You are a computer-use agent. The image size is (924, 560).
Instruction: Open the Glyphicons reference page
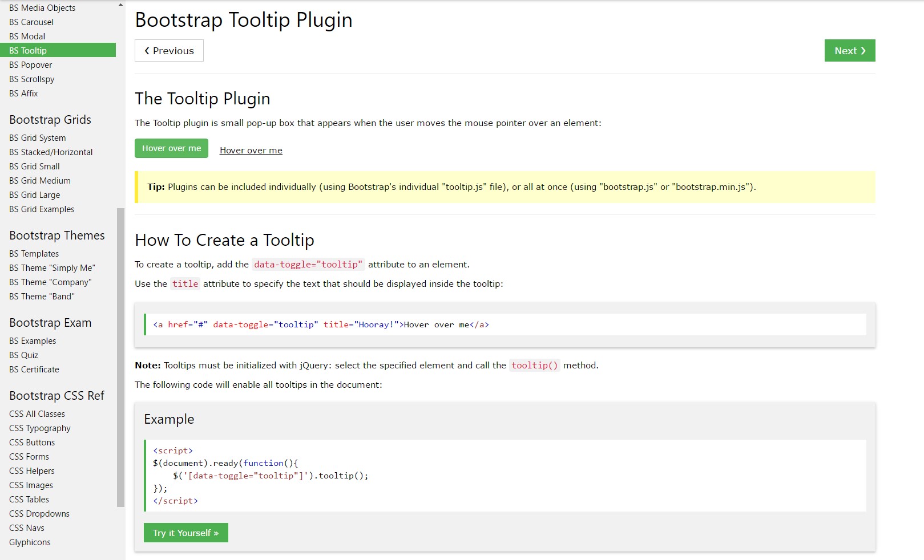pyautogui.click(x=30, y=542)
